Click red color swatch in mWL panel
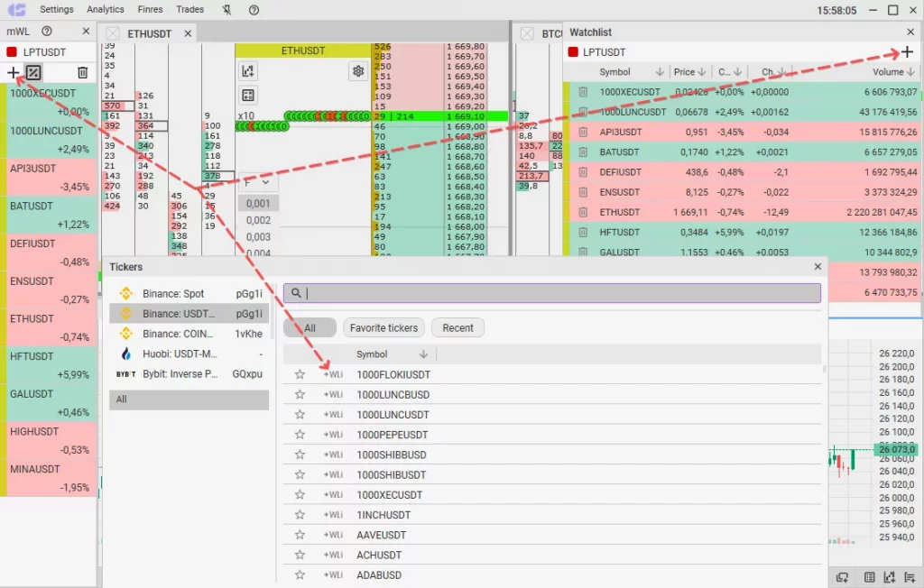This screenshot has width=924, height=588. pos(11,51)
